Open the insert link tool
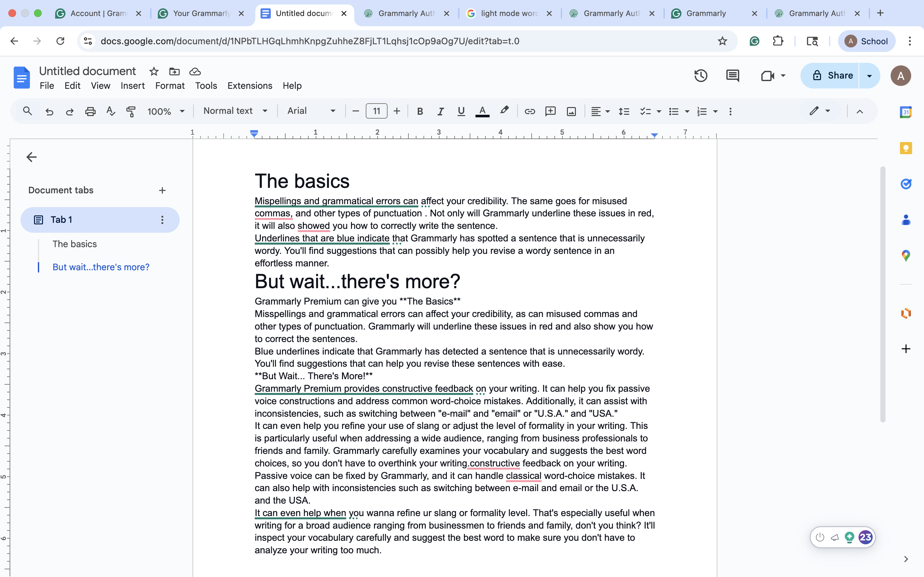Image resolution: width=924 pixels, height=577 pixels. [530, 111]
